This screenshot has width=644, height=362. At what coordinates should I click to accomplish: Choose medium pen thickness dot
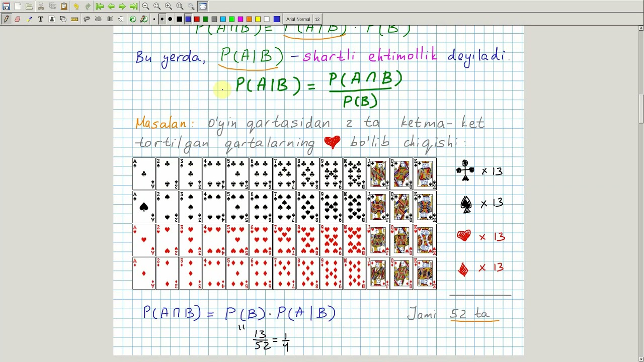pyautogui.click(x=162, y=19)
